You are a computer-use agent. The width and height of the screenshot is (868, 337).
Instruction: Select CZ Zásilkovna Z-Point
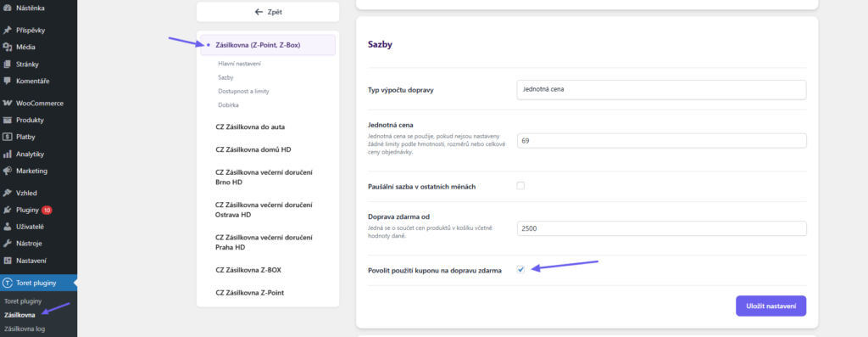[x=250, y=293]
